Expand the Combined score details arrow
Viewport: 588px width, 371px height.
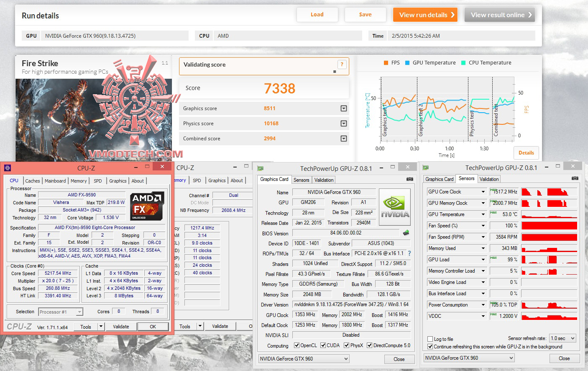(x=344, y=139)
